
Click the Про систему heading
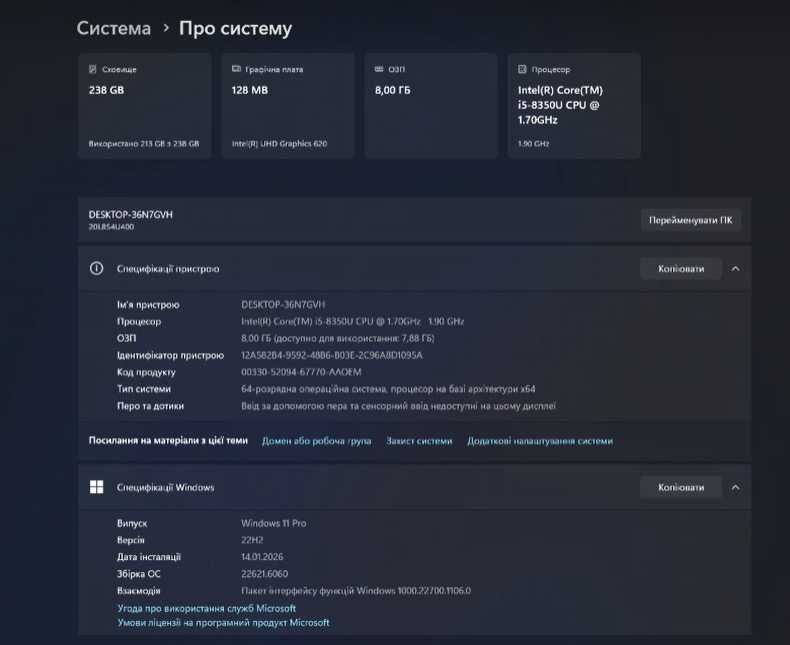[235, 29]
